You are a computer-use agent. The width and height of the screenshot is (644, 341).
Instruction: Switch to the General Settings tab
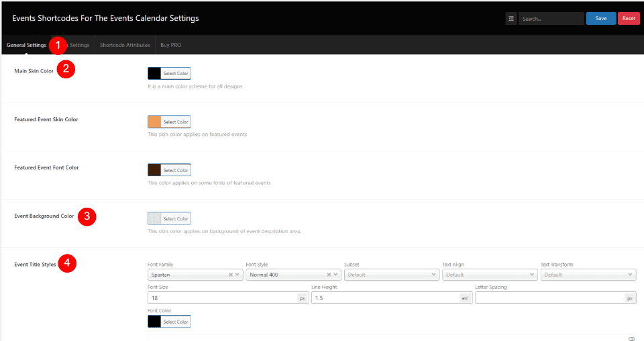point(27,45)
